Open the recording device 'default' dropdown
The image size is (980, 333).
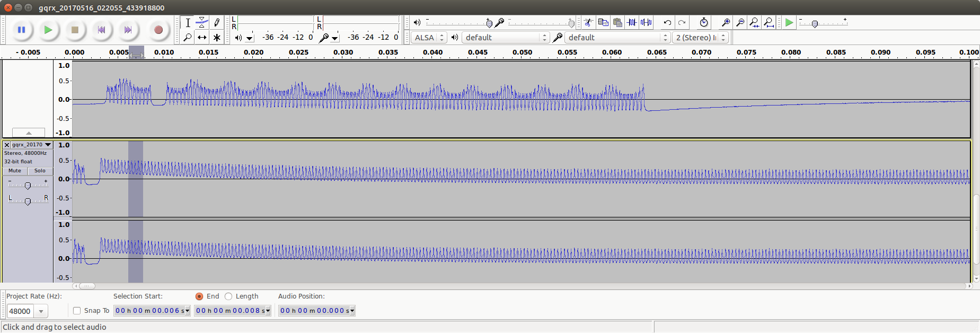617,38
